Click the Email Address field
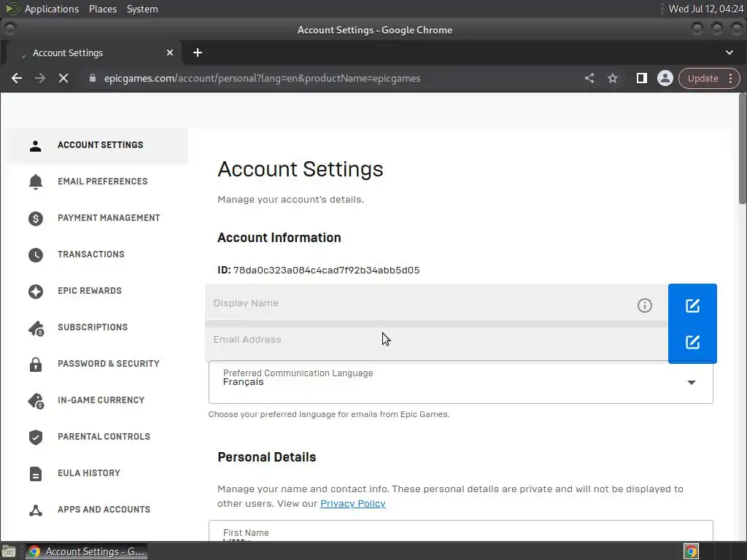747x560 pixels. click(x=436, y=343)
